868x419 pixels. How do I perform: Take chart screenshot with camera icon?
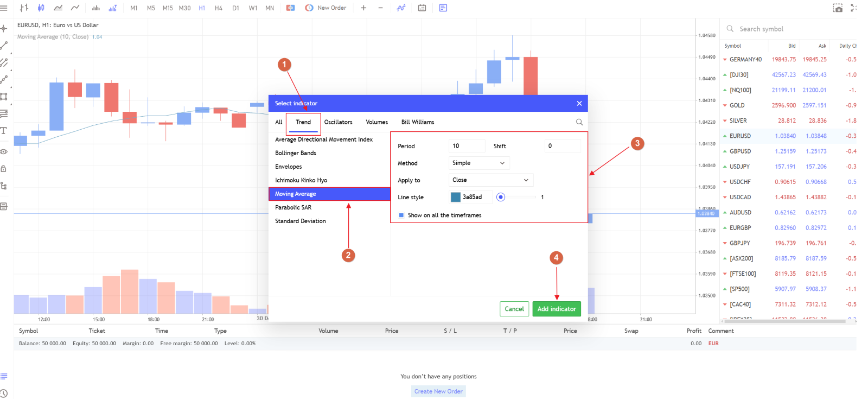click(x=838, y=8)
